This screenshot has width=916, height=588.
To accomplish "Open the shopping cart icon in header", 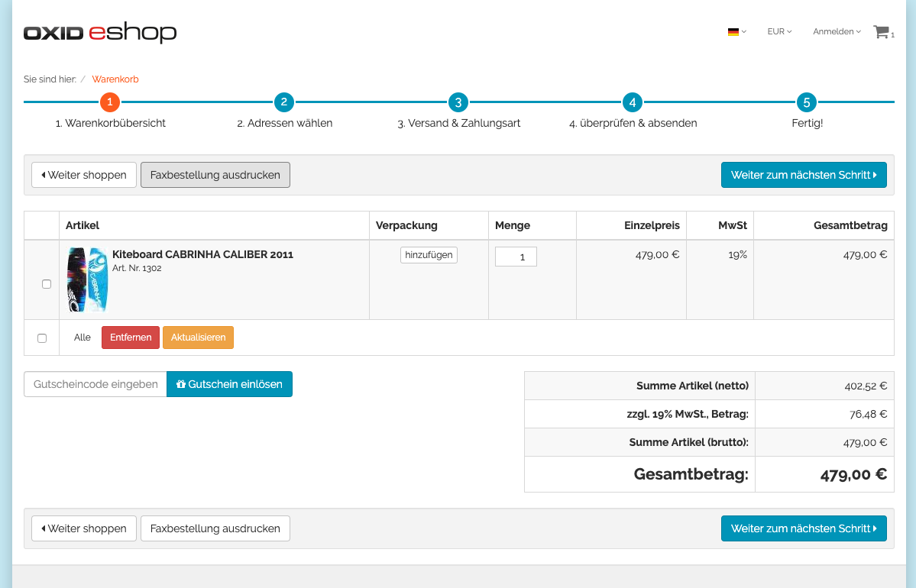I will 883,32.
